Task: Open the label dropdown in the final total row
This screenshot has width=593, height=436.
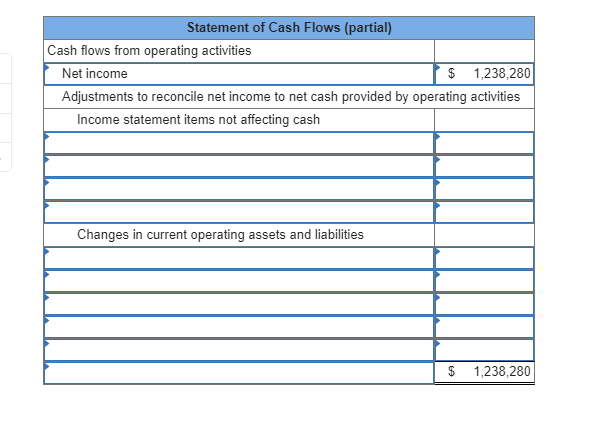Action: [239, 373]
